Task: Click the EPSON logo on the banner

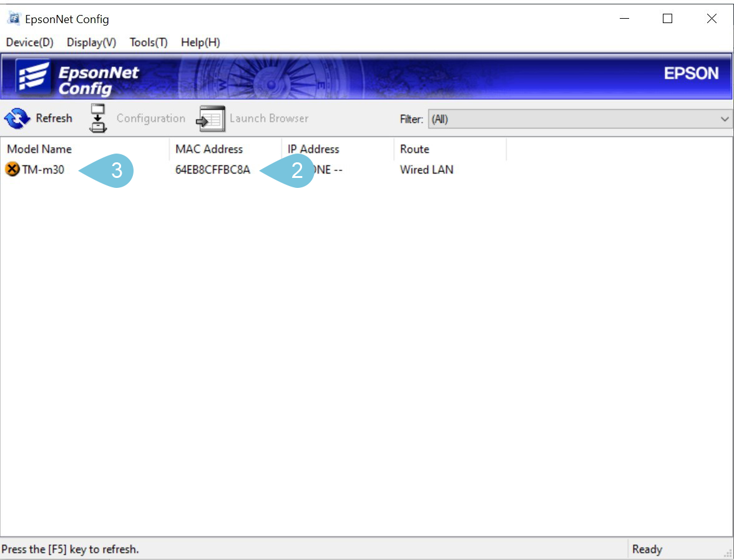Action: (x=692, y=73)
